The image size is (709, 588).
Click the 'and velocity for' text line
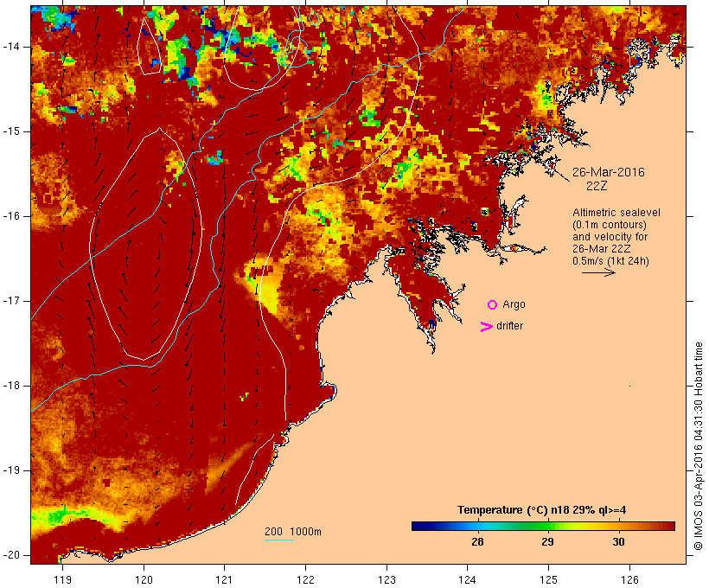[610, 237]
